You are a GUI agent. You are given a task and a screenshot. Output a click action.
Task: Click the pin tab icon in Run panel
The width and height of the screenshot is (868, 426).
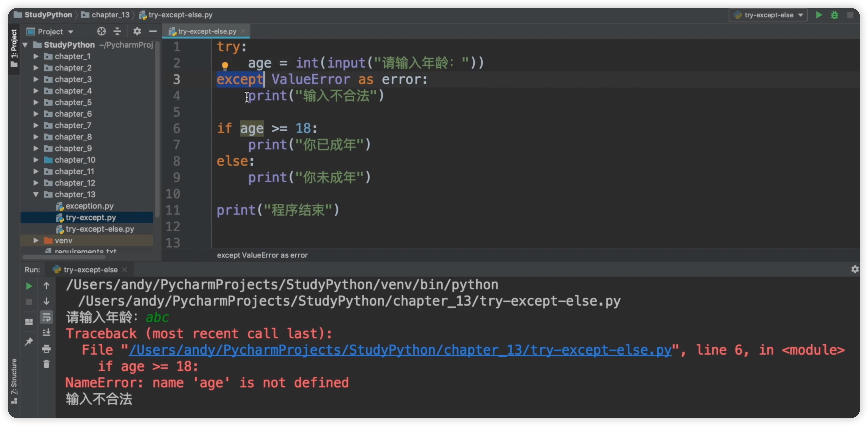click(29, 341)
